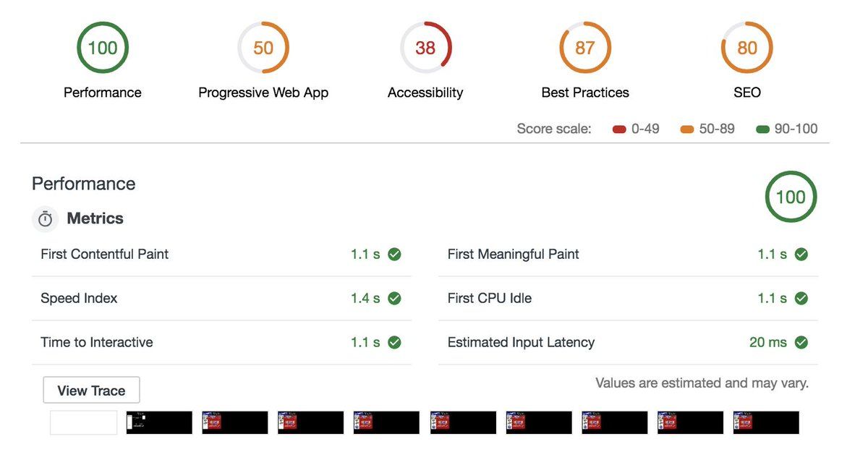Click the SEO score gauge showing 80

tap(747, 48)
